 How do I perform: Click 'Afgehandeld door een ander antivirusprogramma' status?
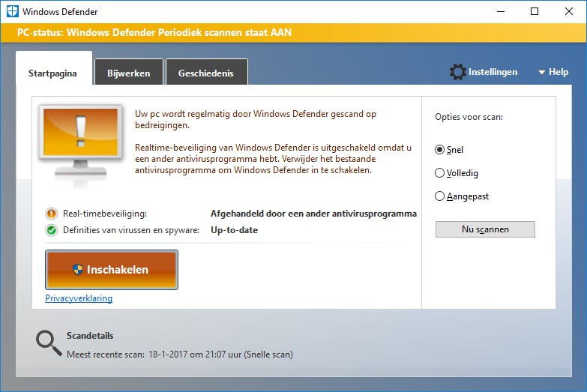click(x=313, y=214)
